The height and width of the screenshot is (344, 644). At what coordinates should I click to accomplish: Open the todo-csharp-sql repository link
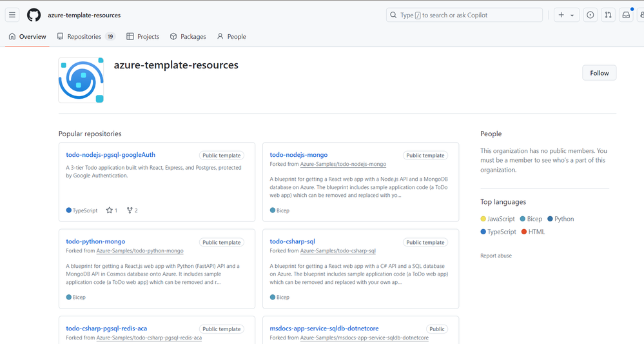click(292, 241)
